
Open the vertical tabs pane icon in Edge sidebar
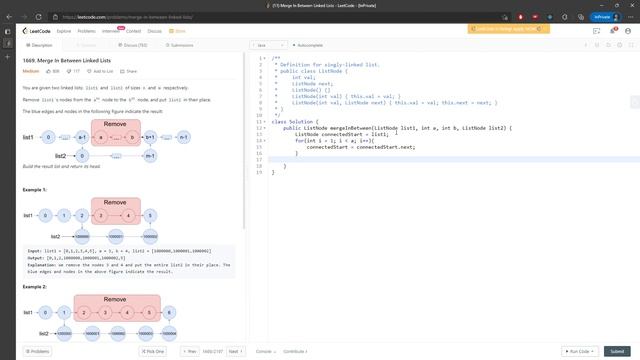point(7,31)
